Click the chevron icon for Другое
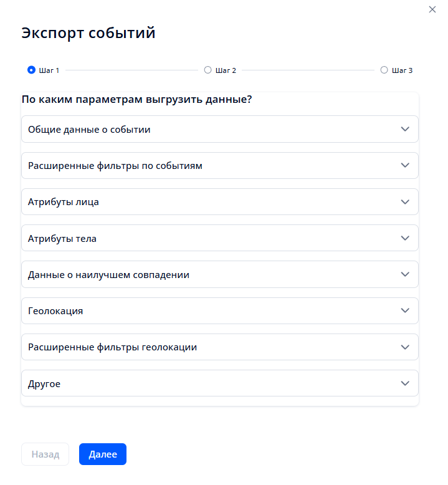This screenshot has height=485, width=448. pos(405,383)
